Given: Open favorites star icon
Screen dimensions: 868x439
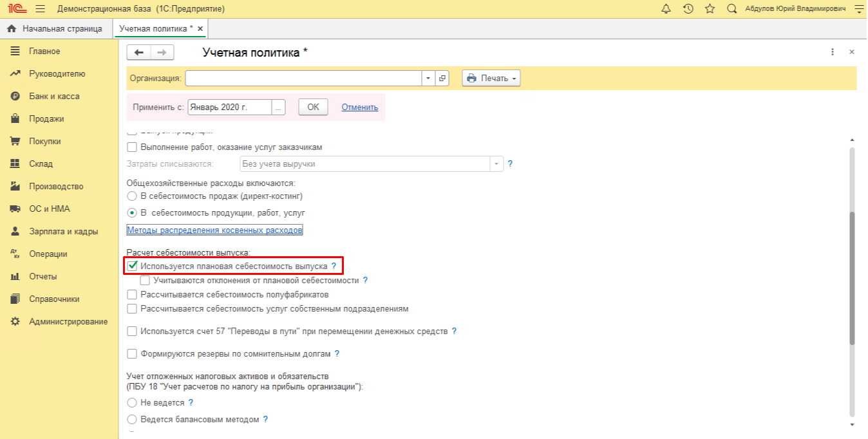Looking at the screenshot, I should (710, 9).
